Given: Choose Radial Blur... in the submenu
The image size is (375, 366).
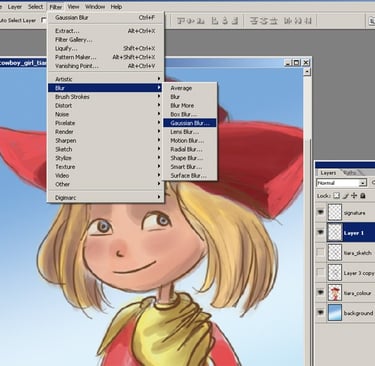Looking at the screenshot, I should tap(190, 149).
